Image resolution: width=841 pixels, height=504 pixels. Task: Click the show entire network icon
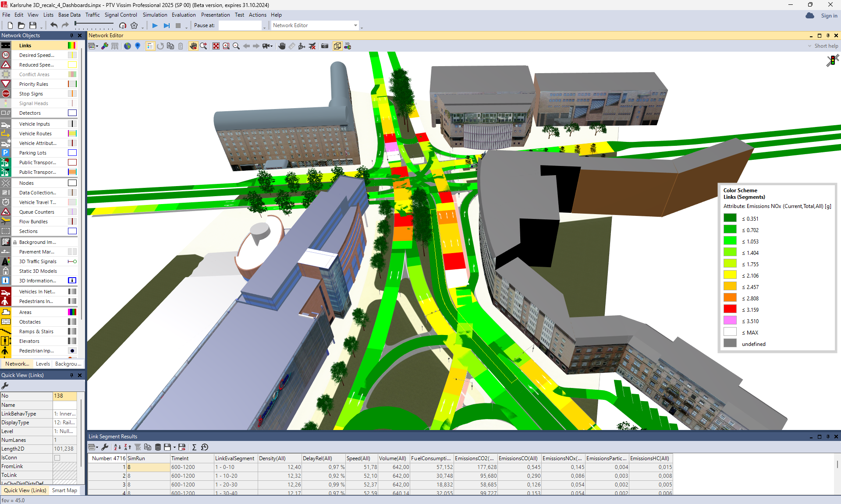[x=216, y=46]
